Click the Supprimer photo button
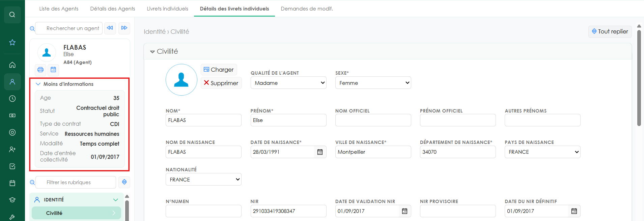The image size is (644, 221). pyautogui.click(x=221, y=83)
